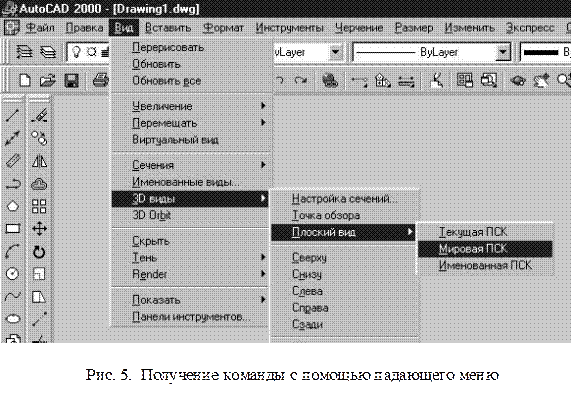Select the Circle tool
582x412 pixels.
(x=13, y=274)
